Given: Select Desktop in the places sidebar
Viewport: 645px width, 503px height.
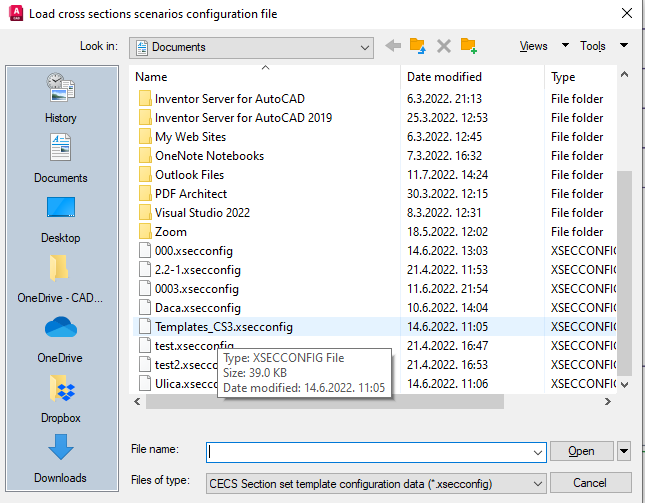Looking at the screenshot, I should click(61, 218).
